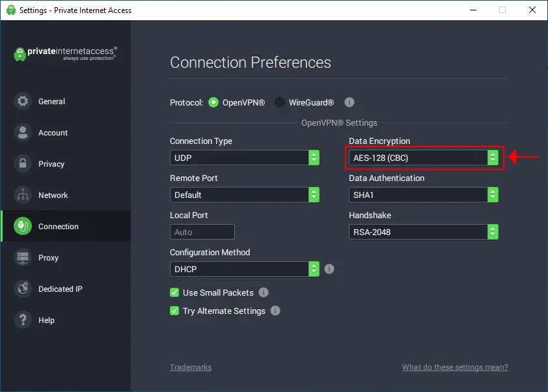
Task: Click the General gear icon in sidebar
Action: (23, 102)
